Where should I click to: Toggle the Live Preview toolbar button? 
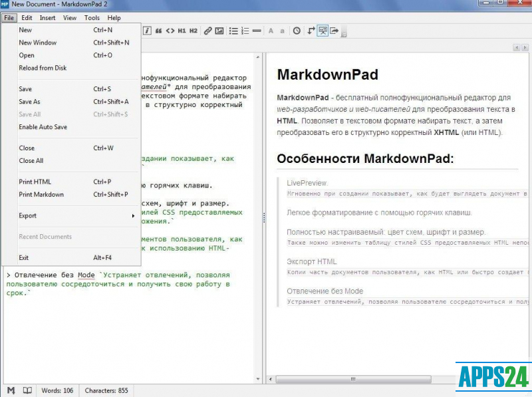click(x=323, y=31)
